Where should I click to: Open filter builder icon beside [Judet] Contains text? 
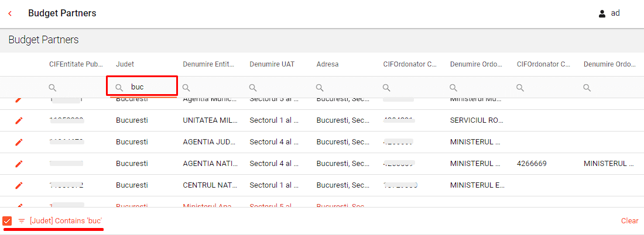22,221
